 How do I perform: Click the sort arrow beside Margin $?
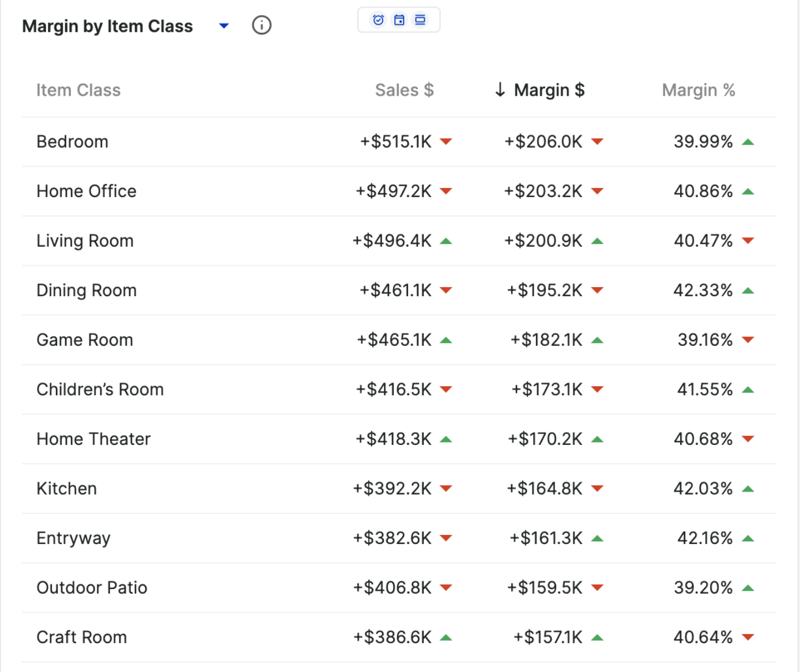(x=500, y=90)
